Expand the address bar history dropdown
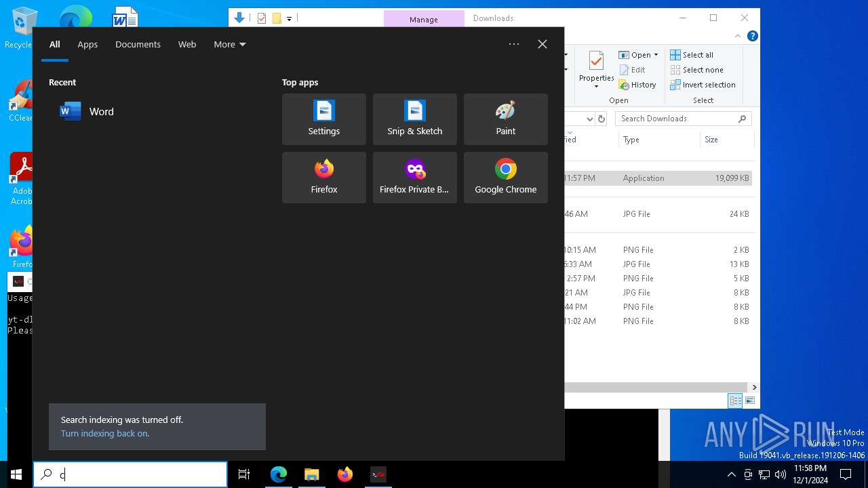 589,119
